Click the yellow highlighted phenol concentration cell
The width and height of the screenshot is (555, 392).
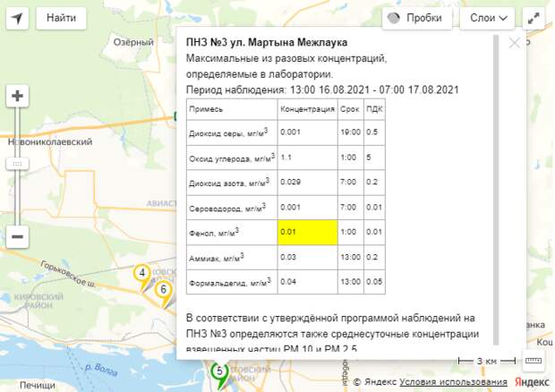click(307, 232)
